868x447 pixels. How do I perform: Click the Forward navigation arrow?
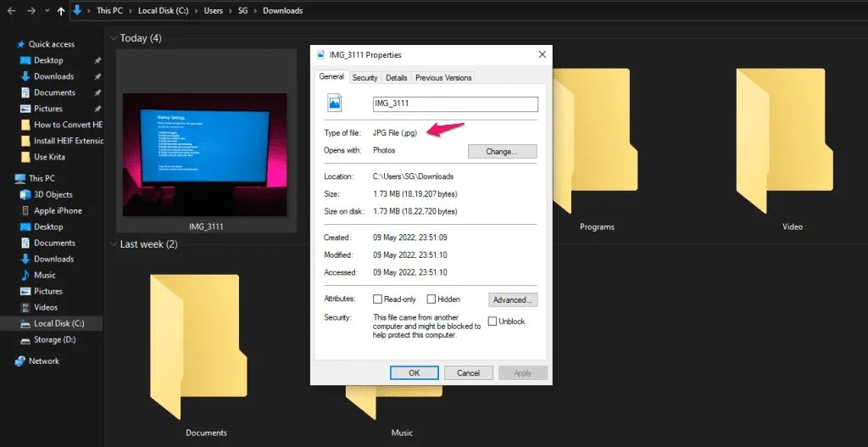[x=31, y=10]
